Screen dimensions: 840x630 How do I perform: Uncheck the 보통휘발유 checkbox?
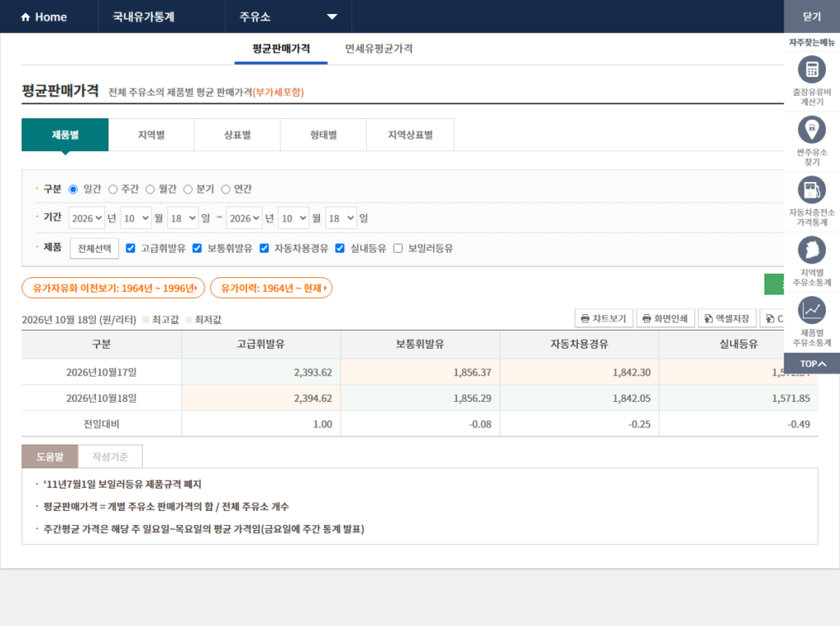coord(197,248)
